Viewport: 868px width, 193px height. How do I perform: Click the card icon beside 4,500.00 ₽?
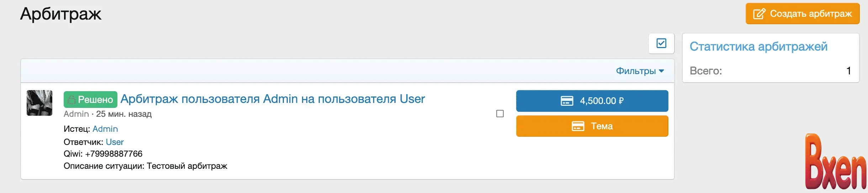pos(567,101)
